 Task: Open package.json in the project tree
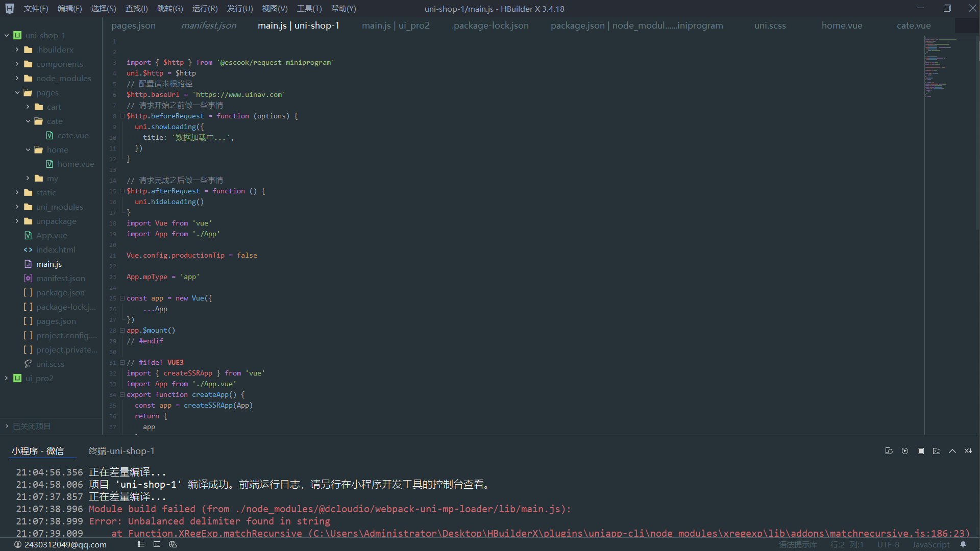(x=60, y=292)
